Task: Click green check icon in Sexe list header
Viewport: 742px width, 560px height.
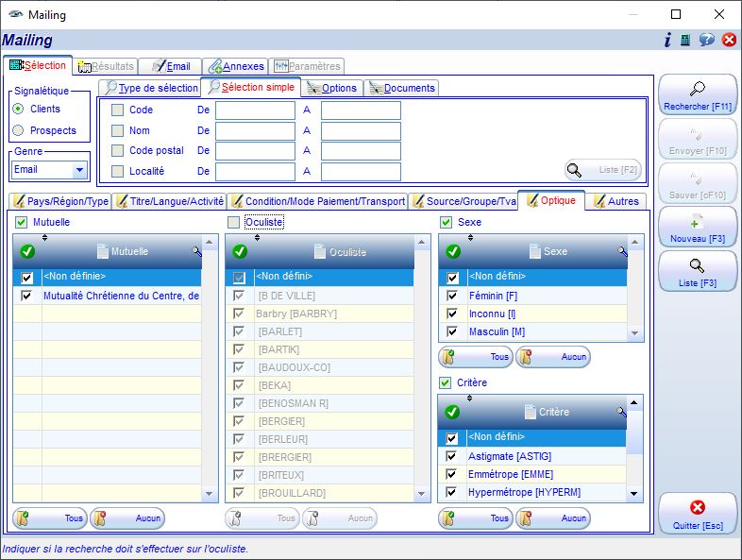Action: 453,251
